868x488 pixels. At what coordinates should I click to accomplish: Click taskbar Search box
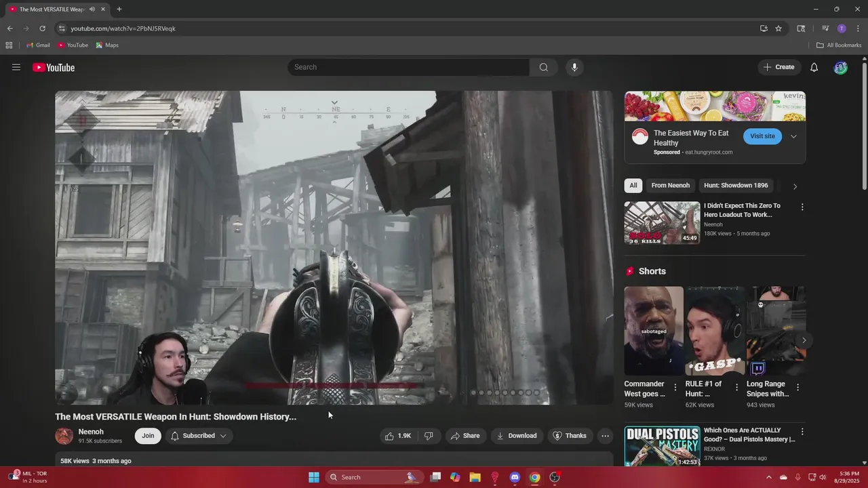374,477
